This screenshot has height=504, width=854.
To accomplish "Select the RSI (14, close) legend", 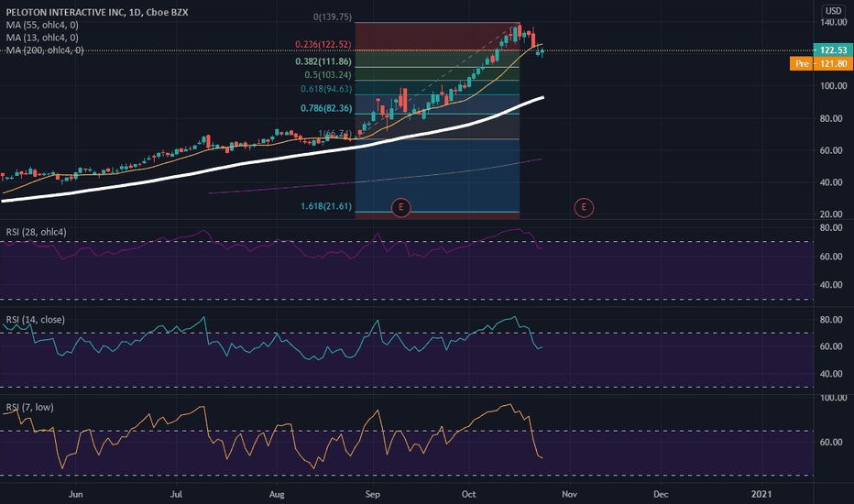I will 36,320.
